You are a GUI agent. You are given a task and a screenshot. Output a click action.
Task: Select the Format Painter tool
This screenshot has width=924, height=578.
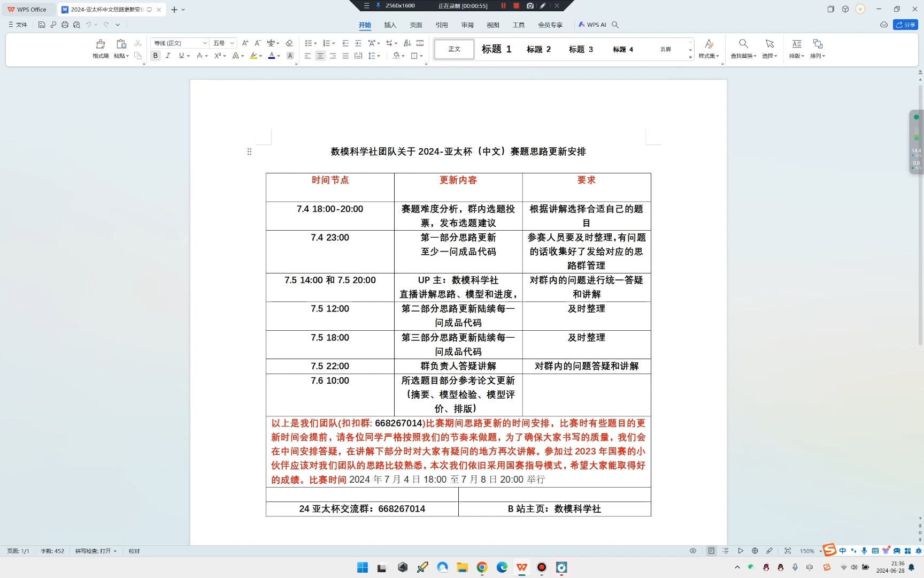(x=101, y=48)
